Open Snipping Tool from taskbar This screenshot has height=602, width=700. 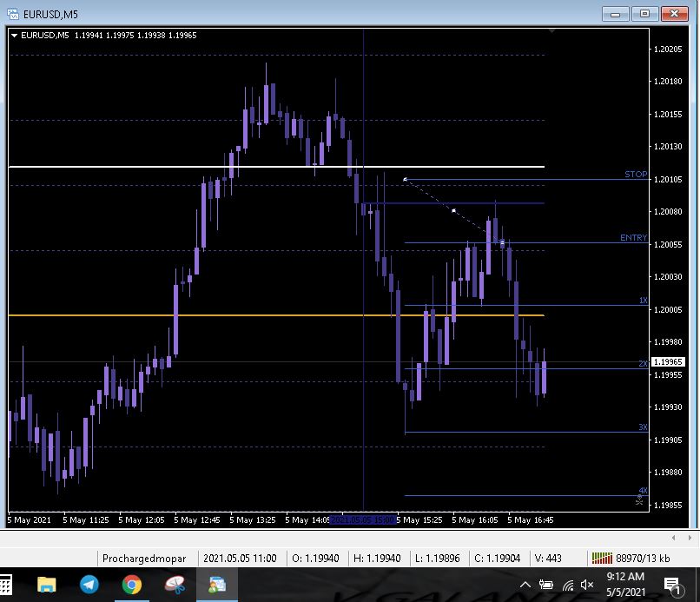coord(175,584)
